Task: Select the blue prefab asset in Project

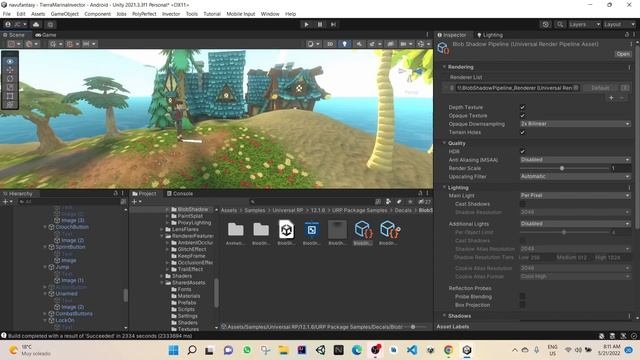Action: click(x=312, y=230)
